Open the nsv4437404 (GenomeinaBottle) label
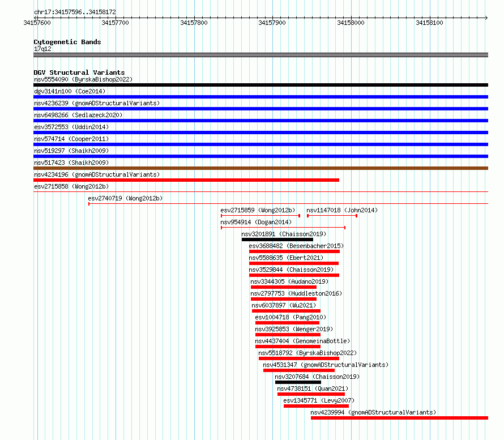Screen dimensions: 504x440 pos(302,341)
